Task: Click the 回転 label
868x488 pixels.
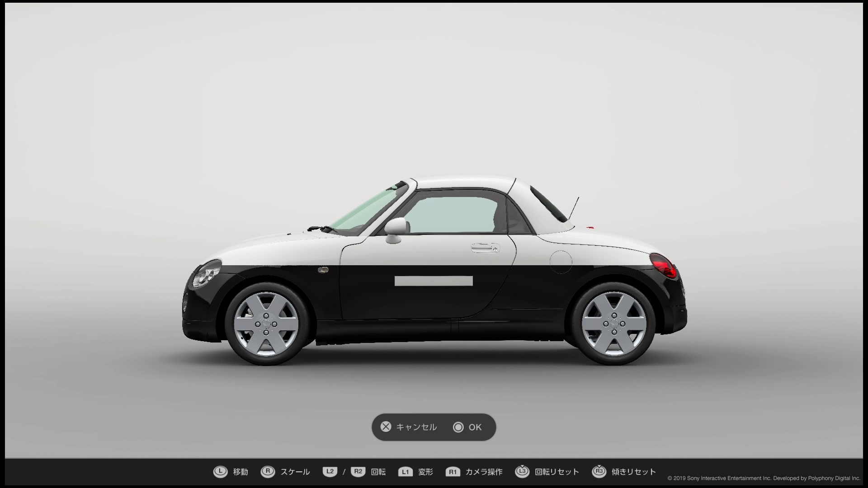Action: click(378, 472)
